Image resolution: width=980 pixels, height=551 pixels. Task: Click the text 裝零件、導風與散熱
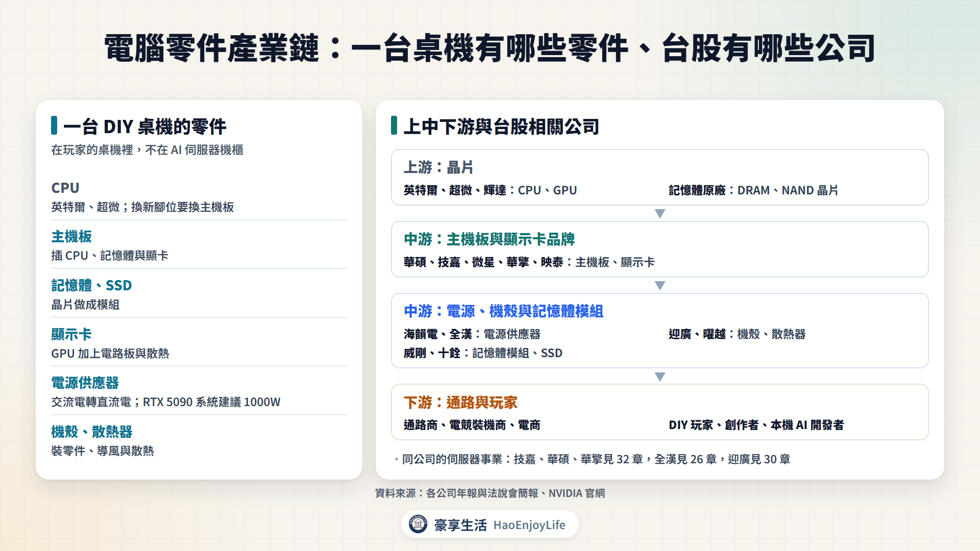103,451
